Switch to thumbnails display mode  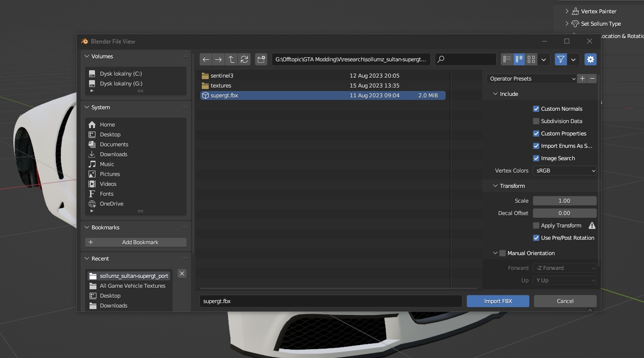(531, 59)
